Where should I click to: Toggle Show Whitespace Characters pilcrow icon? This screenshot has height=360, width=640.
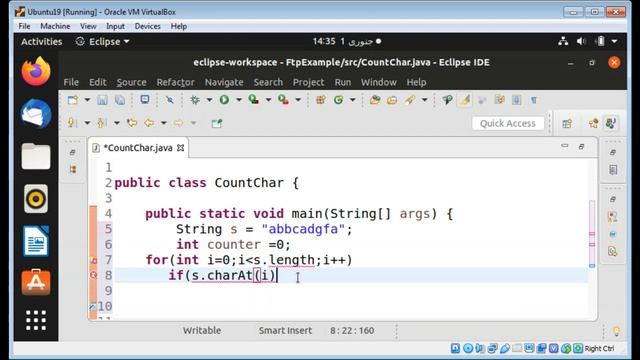click(534, 100)
